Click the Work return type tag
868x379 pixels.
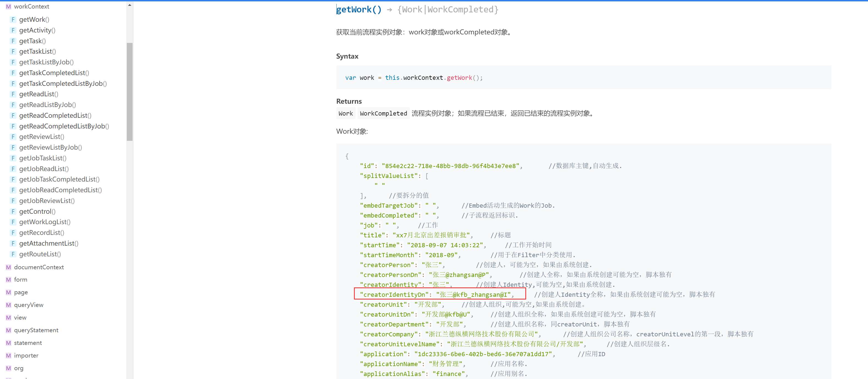pos(345,114)
